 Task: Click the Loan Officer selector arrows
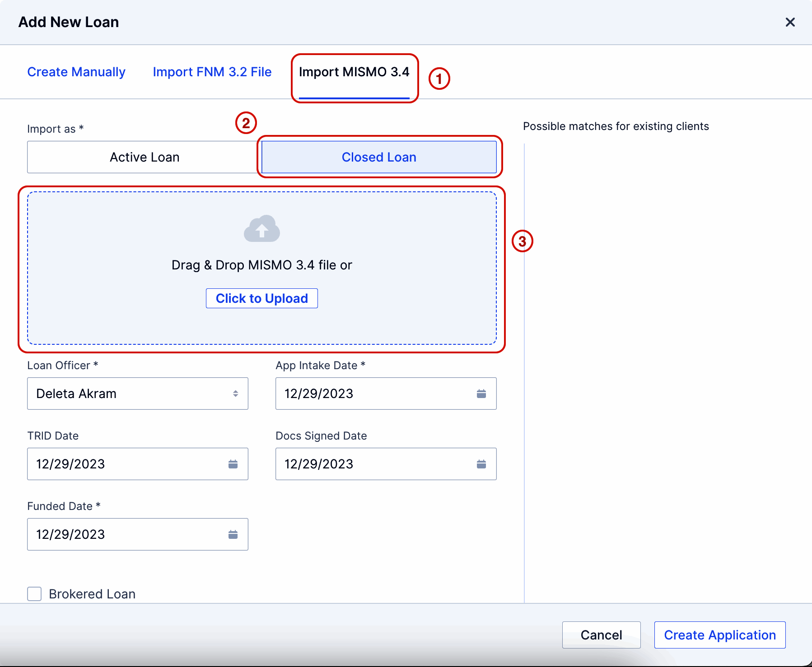point(236,394)
